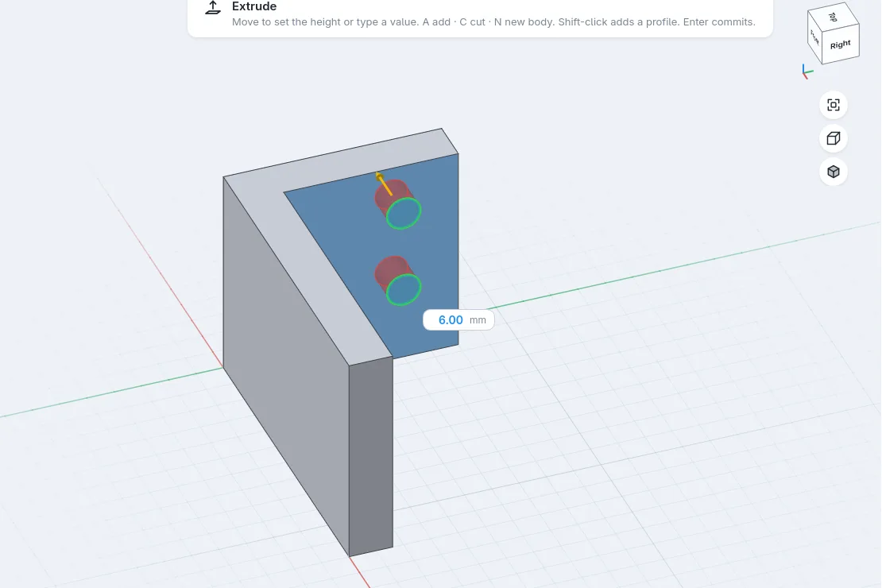This screenshot has width=882, height=588.
Task: Click the orange extrude direction arrow handle
Action: 383,183
